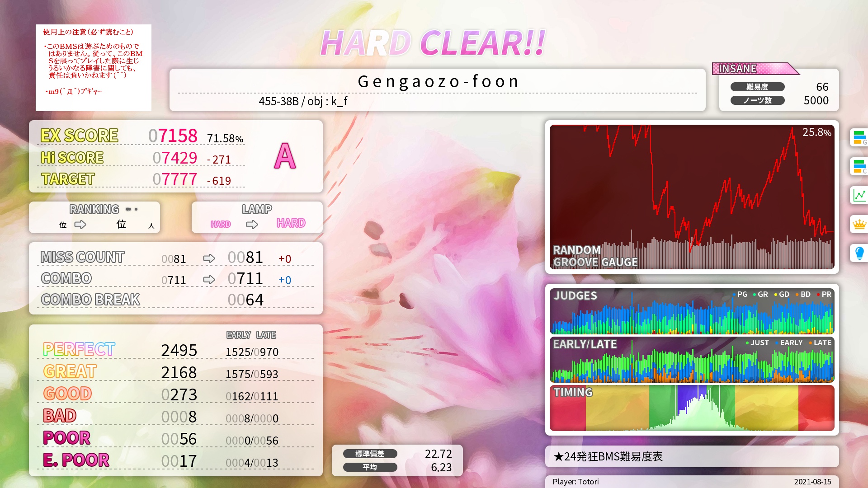This screenshot has height=488, width=868.
Task: Click the BAD count 0008
Action: 179,417
